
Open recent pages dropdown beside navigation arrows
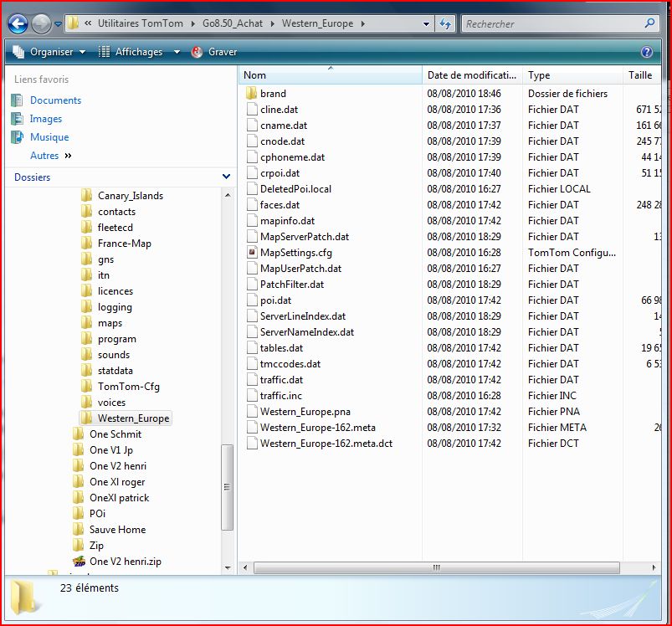pyautogui.click(x=58, y=24)
